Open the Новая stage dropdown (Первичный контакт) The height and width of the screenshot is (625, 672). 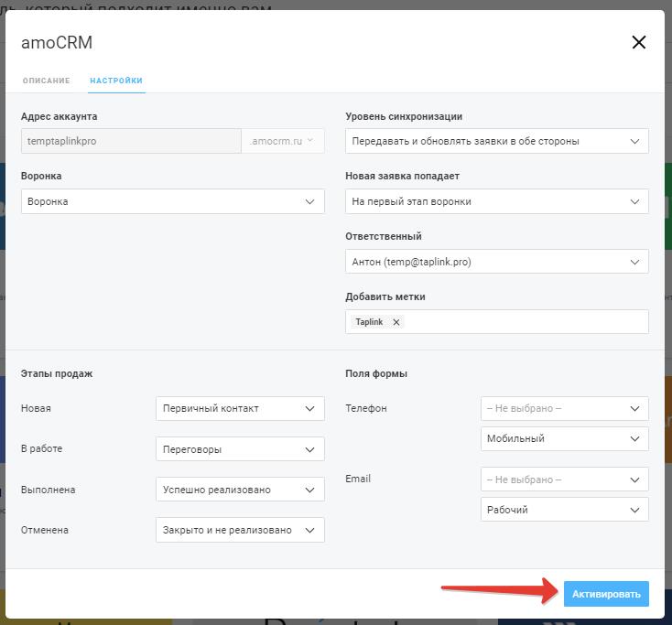pyautogui.click(x=240, y=408)
